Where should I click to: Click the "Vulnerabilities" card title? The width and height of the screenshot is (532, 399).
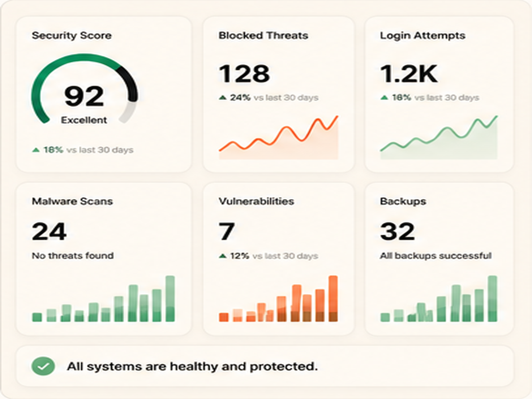[256, 201]
